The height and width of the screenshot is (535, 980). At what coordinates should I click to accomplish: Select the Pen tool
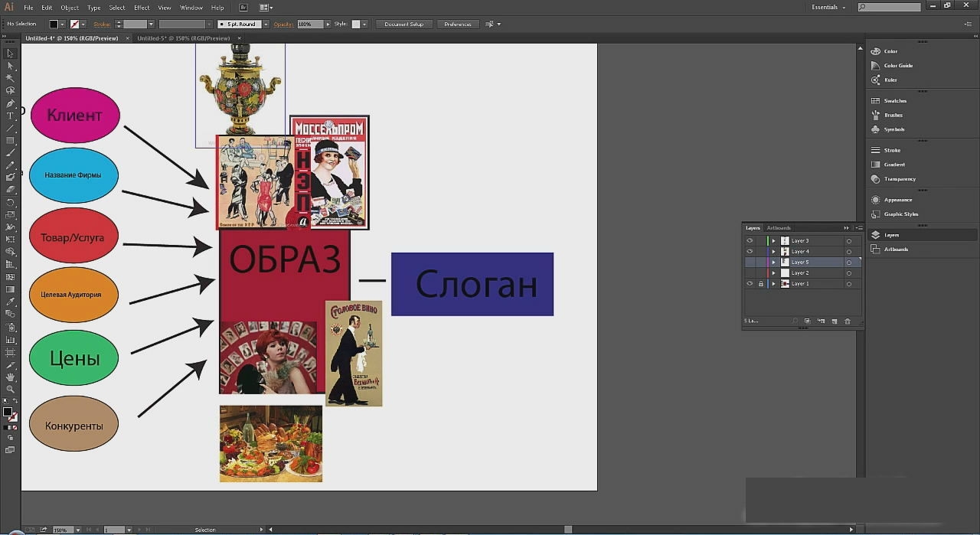pos(10,103)
